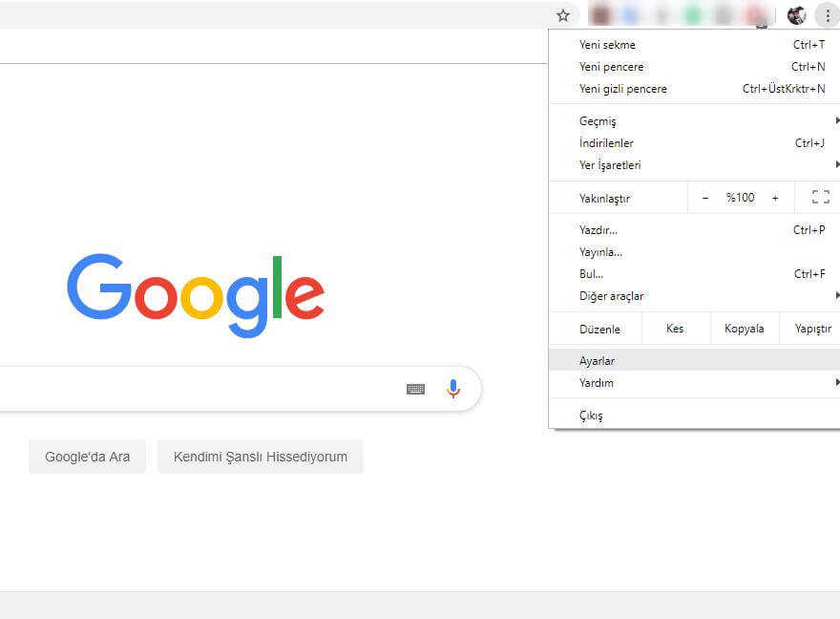Click Kendimi Şanslı Hissediyorum button
This screenshot has width=840, height=619.
tap(261, 457)
